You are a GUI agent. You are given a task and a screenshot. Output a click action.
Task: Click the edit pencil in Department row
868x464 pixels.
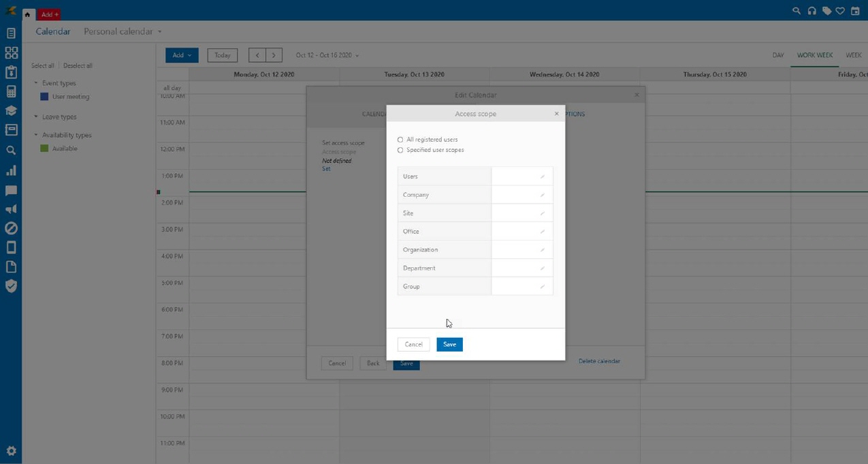tap(543, 268)
